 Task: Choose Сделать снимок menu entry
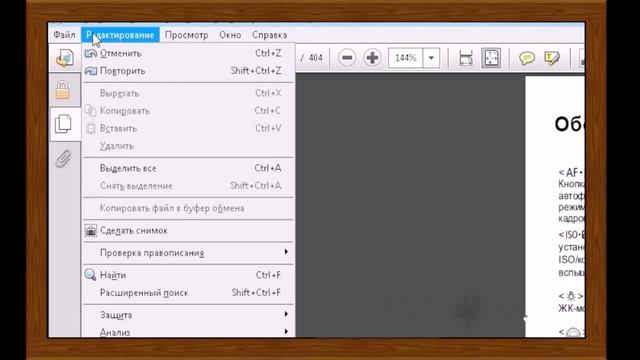[x=189, y=231]
